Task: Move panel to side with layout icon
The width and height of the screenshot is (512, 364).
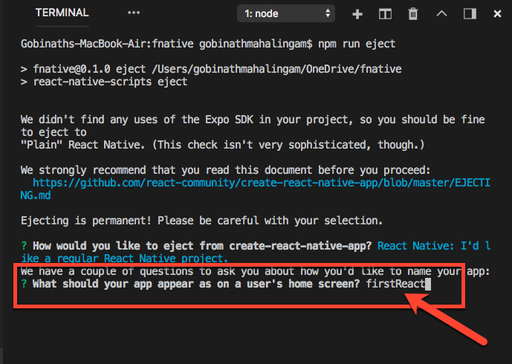Action: click(470, 14)
